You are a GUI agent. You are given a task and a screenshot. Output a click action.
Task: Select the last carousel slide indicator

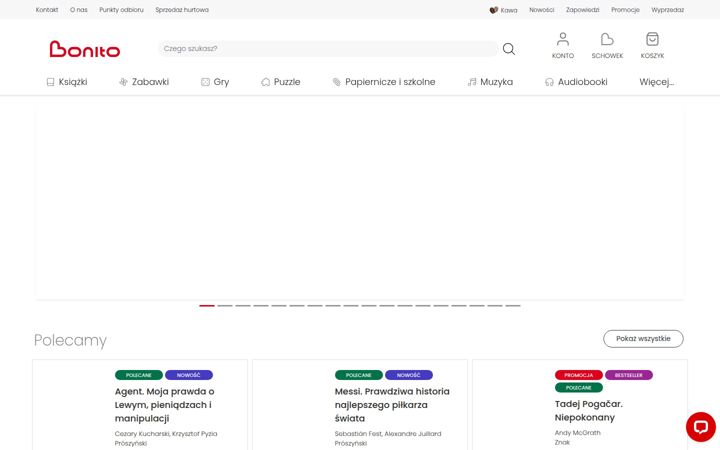click(x=513, y=305)
